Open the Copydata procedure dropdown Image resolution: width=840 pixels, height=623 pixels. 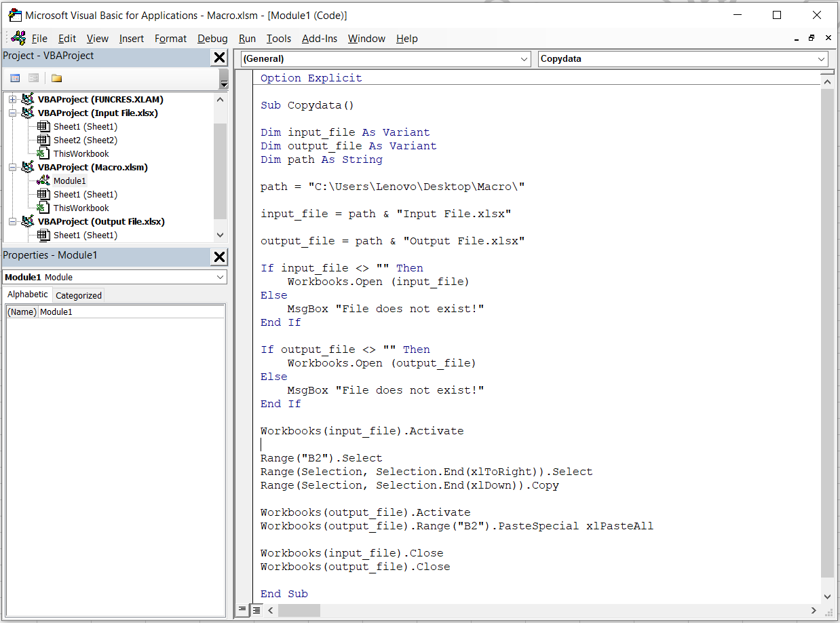tap(822, 59)
